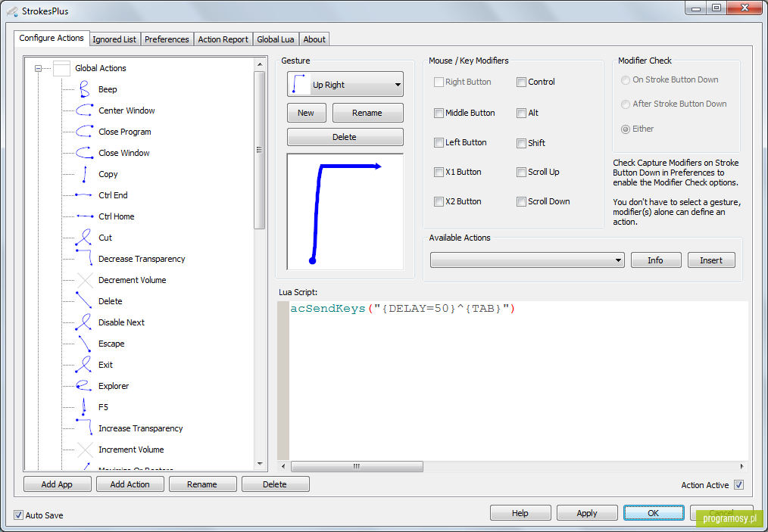Switch to the Ignored List tab

point(114,39)
